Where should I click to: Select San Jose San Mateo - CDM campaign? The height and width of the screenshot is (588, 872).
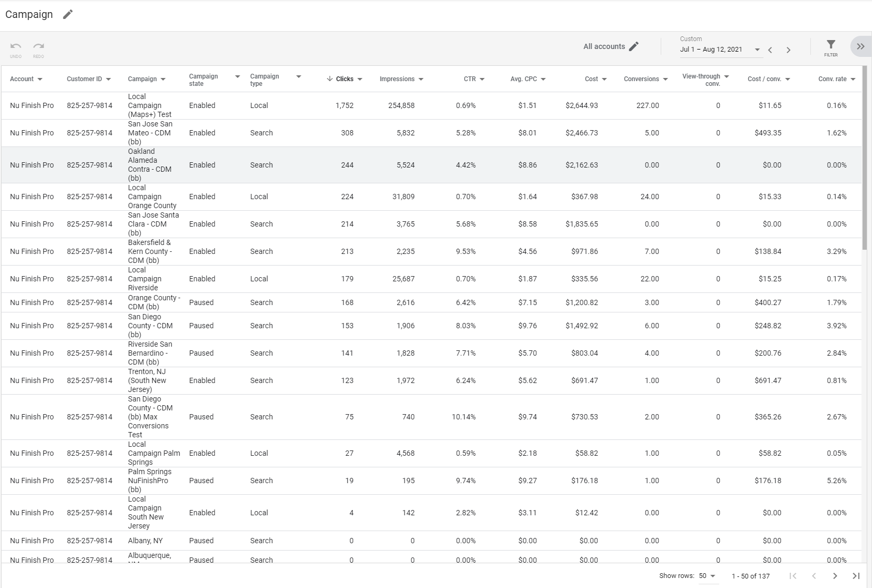(150, 133)
